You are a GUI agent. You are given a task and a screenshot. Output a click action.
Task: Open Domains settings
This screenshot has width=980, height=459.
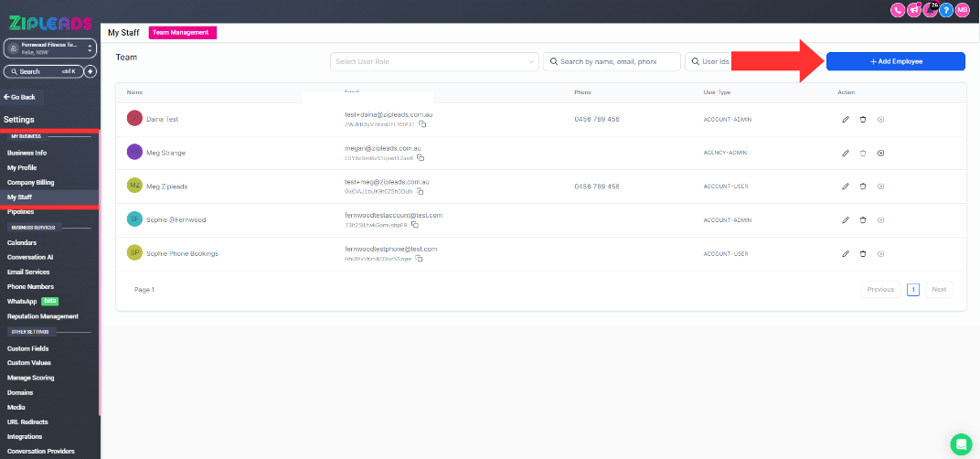pyautogui.click(x=20, y=393)
